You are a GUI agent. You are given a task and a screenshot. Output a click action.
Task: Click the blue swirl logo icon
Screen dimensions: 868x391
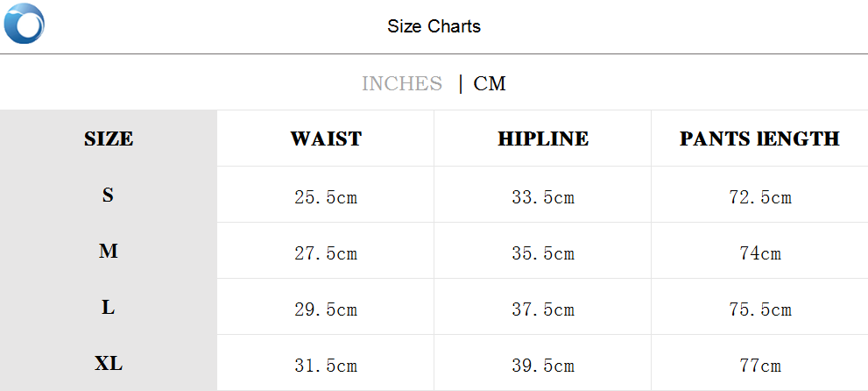(x=24, y=24)
